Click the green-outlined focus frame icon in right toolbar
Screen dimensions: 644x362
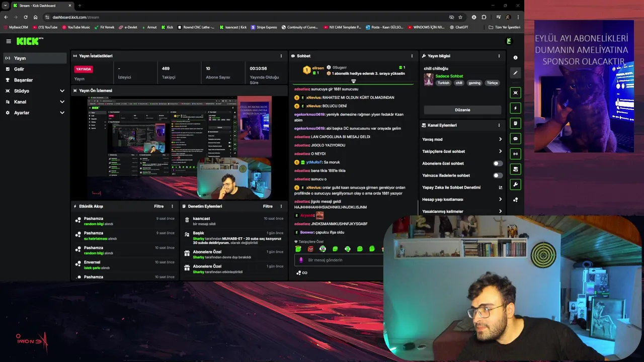click(515, 93)
